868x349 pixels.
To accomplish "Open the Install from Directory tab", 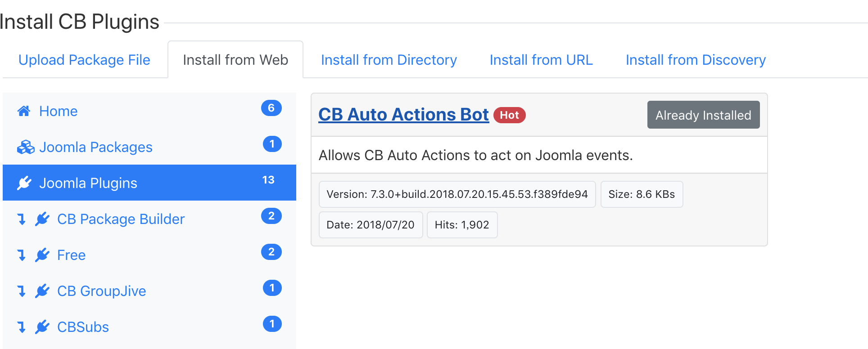I will tap(389, 60).
